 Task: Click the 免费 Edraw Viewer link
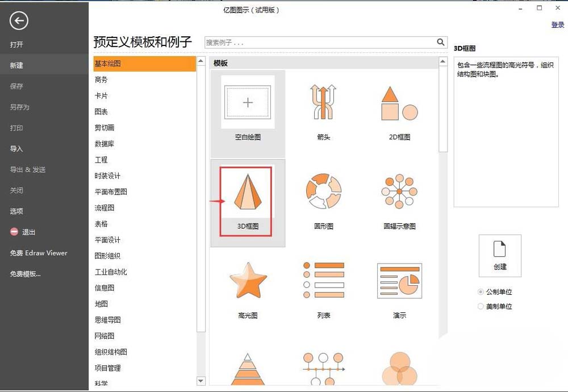tap(39, 253)
